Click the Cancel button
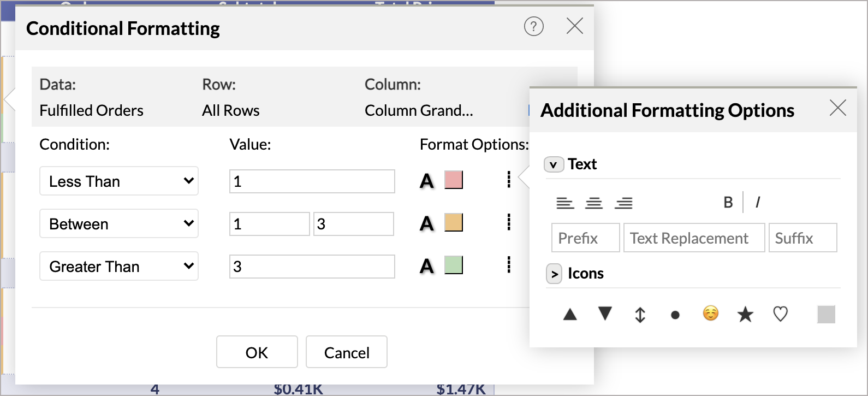 tap(347, 352)
